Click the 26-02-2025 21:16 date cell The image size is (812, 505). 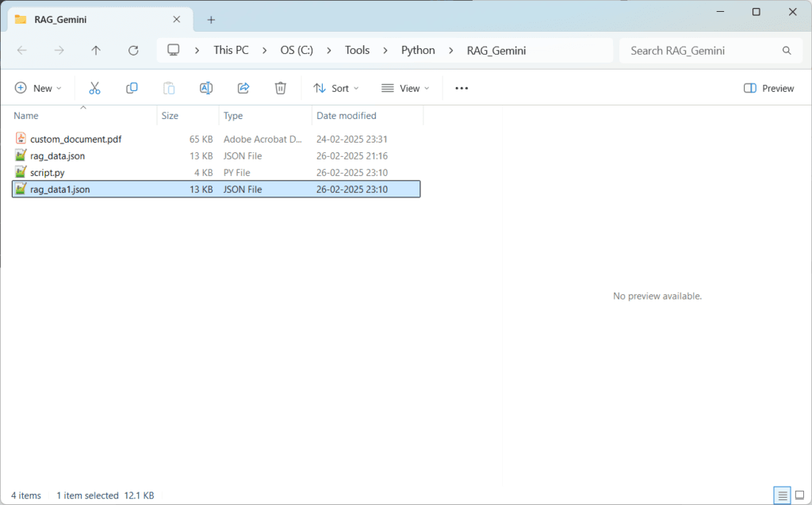pos(351,155)
